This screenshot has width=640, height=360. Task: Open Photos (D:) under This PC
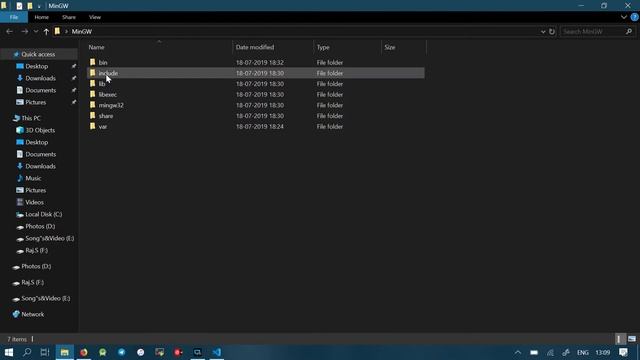pyautogui.click(x=40, y=226)
